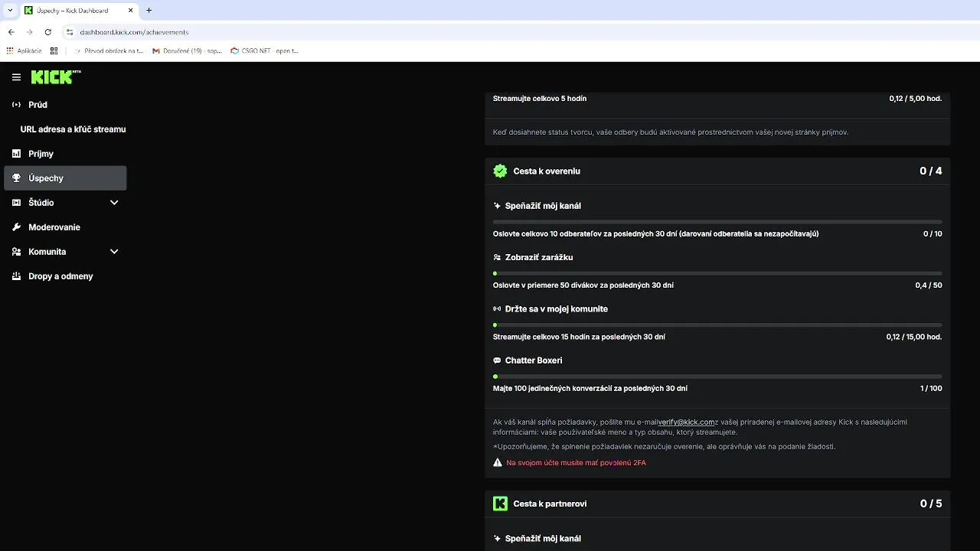This screenshot has width=980, height=551.
Task: Click the Chatter Boxeri progress bar
Action: (717, 377)
